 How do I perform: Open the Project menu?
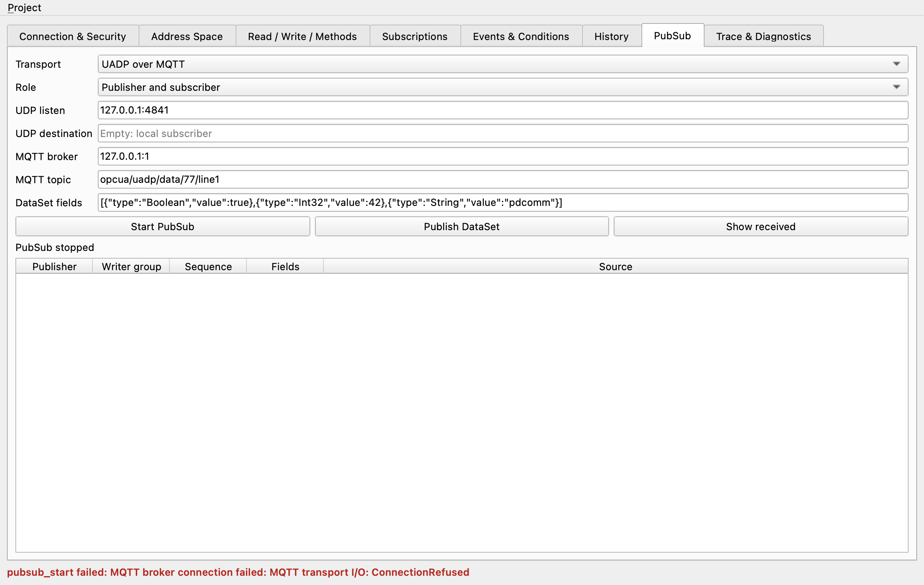pyautogui.click(x=24, y=8)
